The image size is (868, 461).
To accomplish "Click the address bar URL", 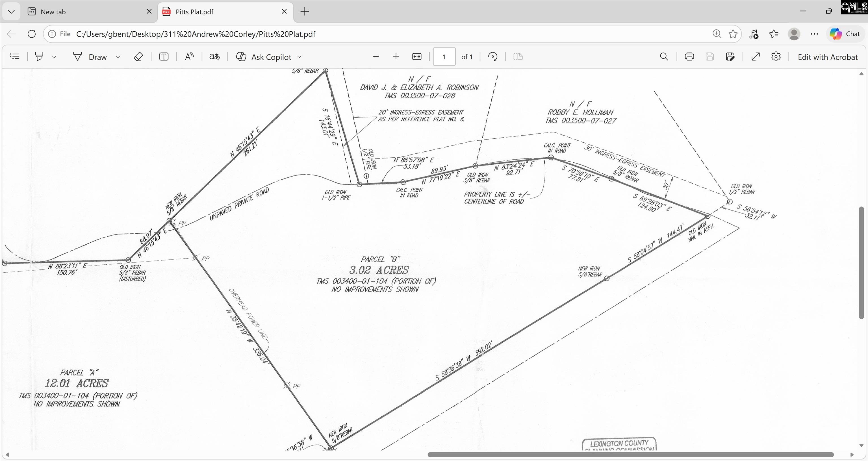I will tap(196, 34).
